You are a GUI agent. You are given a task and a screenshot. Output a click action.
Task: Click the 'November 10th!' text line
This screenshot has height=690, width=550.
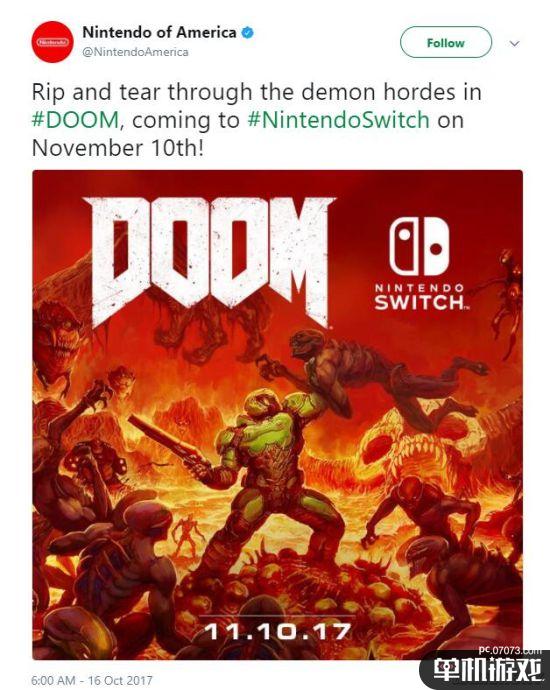click(118, 147)
